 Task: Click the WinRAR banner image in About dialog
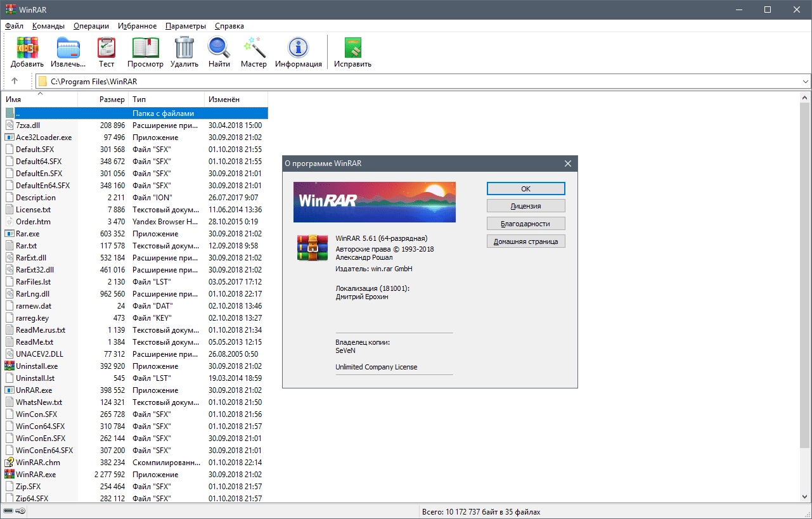point(375,202)
